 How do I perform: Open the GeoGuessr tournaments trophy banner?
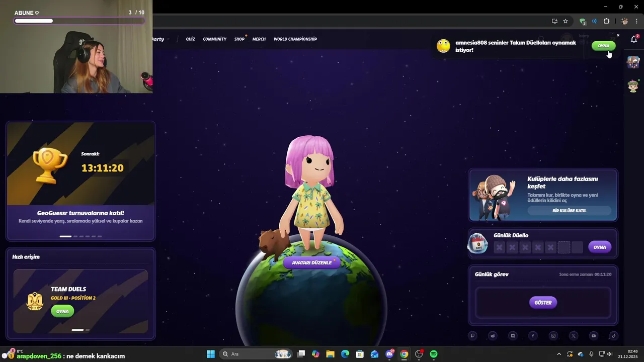point(80,164)
